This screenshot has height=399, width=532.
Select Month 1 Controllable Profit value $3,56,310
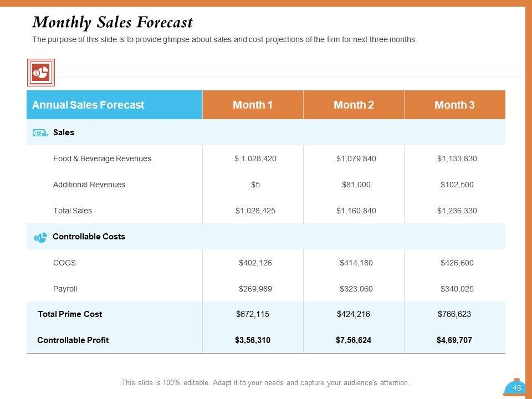[x=253, y=340]
